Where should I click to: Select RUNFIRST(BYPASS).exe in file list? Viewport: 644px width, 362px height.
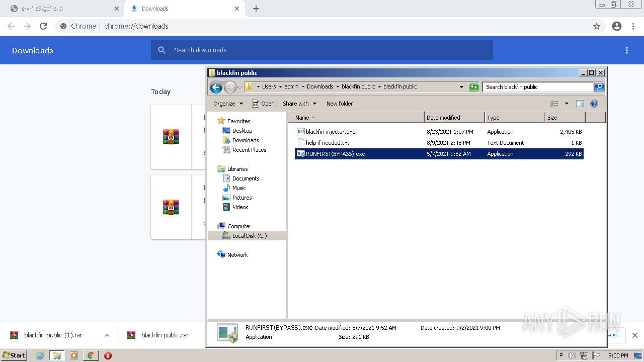pos(439,154)
